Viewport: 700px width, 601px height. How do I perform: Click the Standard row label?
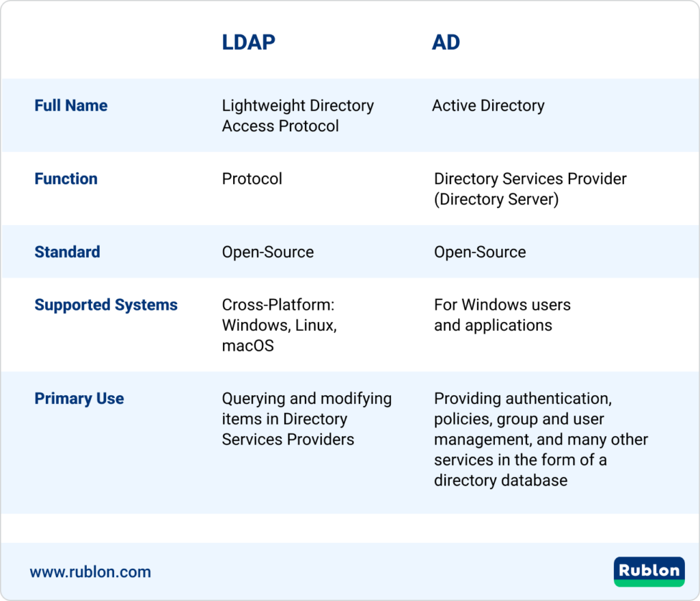pyautogui.click(x=67, y=252)
